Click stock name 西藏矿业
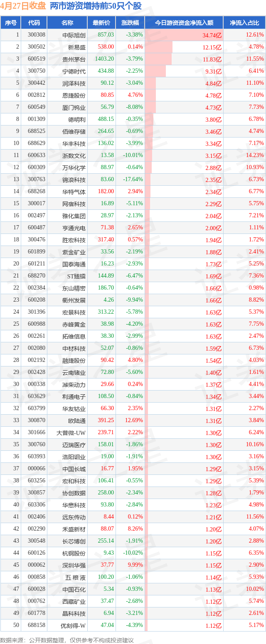Screen dimensions: 266x644 click(x=74, y=601)
